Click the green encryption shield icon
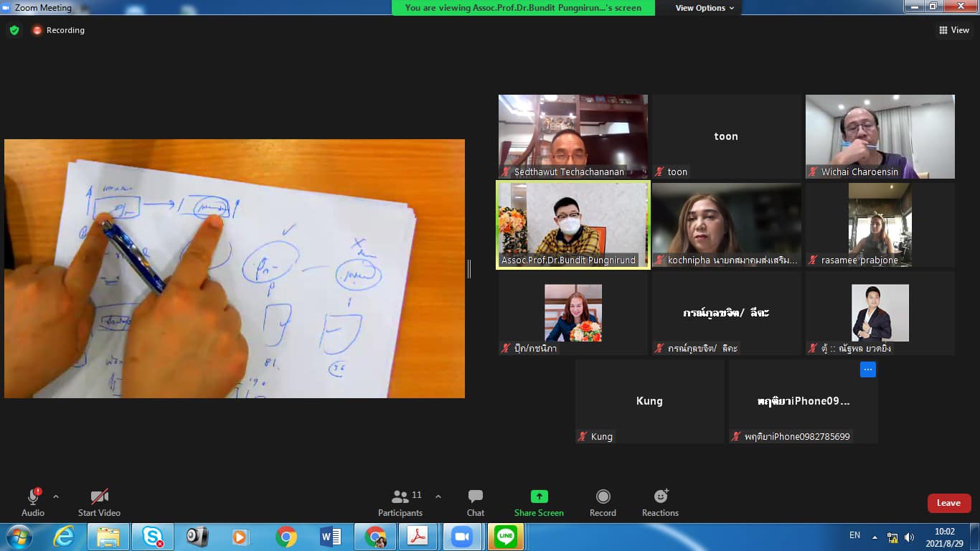 tap(14, 30)
